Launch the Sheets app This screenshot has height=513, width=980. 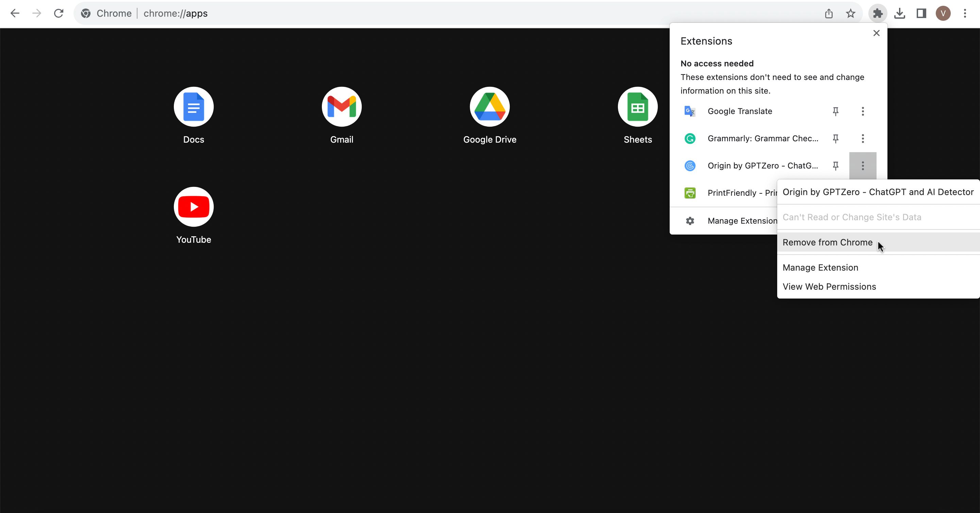tap(637, 107)
